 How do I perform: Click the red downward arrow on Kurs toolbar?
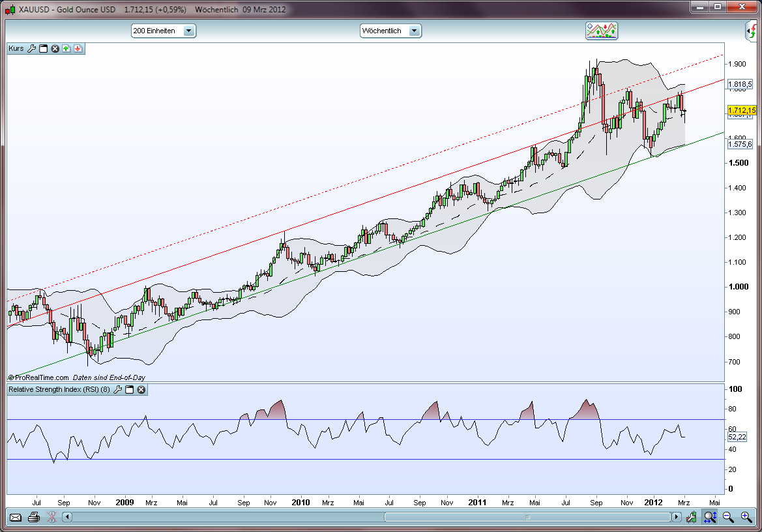tap(78, 48)
